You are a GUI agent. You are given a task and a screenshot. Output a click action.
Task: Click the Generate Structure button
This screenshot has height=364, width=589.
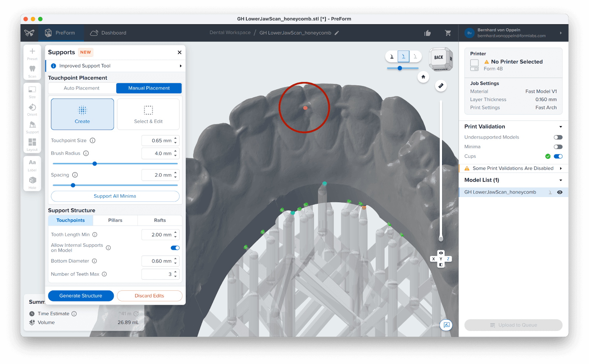pyautogui.click(x=81, y=296)
